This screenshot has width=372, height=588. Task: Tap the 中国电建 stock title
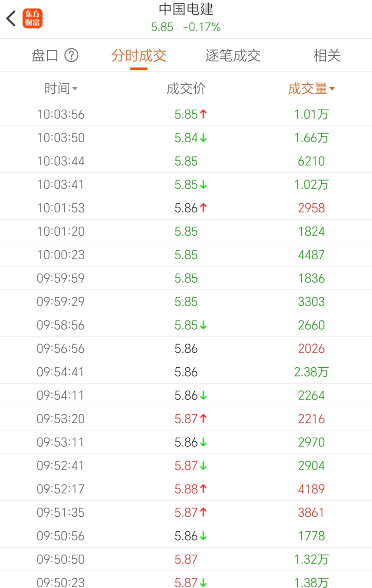[186, 9]
